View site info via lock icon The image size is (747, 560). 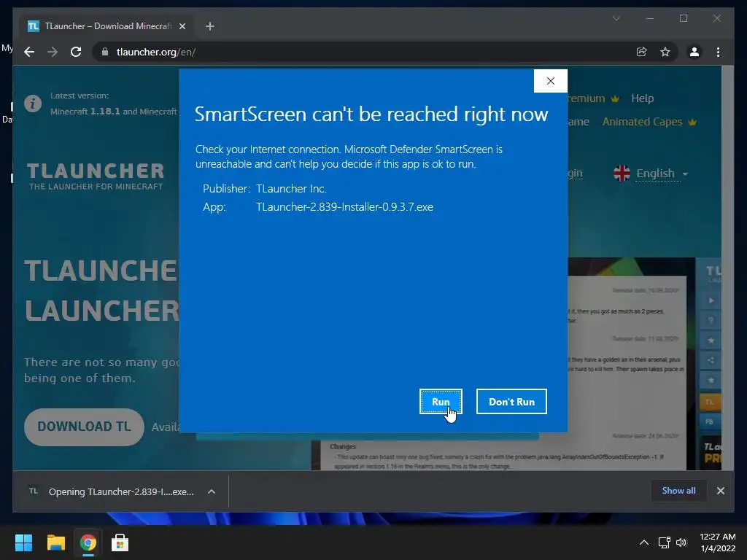click(x=105, y=52)
